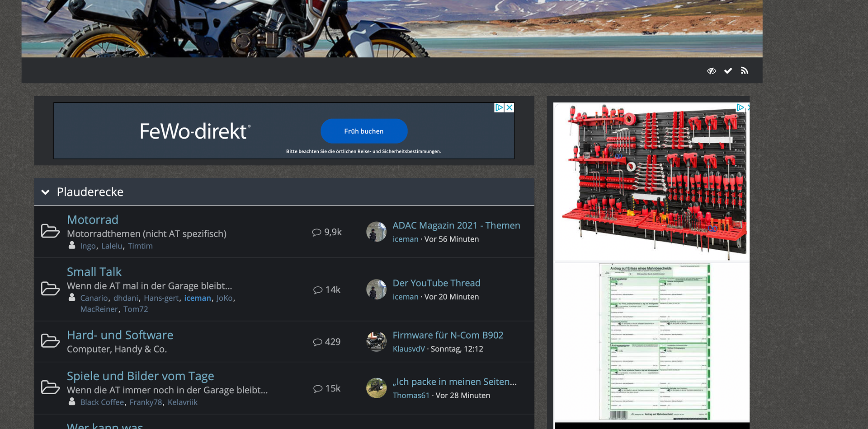868x429 pixels.
Task: Click the Small Talk folder icon
Action: [x=50, y=289]
